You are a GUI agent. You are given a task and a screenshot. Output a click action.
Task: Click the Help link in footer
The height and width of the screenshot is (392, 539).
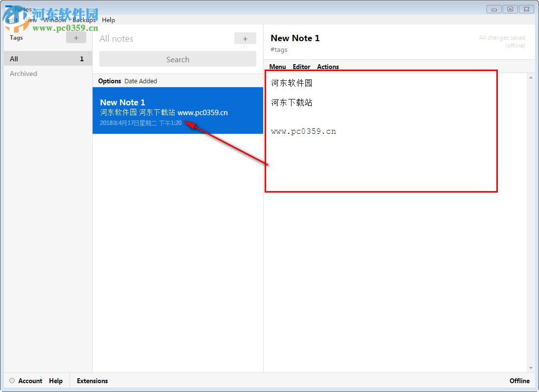(x=56, y=381)
